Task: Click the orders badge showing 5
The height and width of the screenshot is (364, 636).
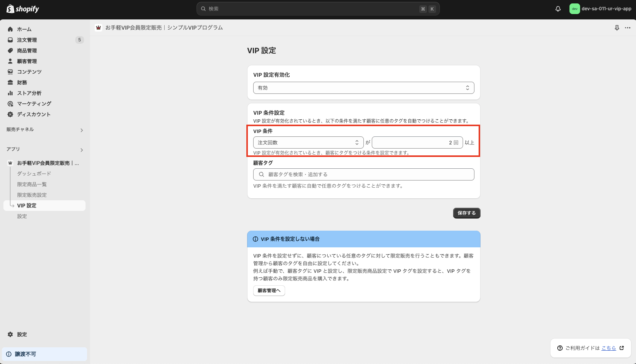Action: [79, 40]
